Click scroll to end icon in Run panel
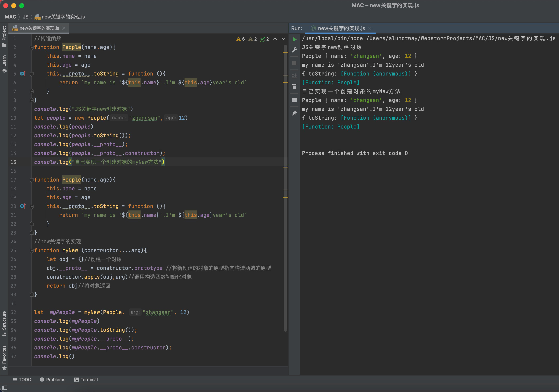This screenshot has width=559, height=392. pos(294,76)
